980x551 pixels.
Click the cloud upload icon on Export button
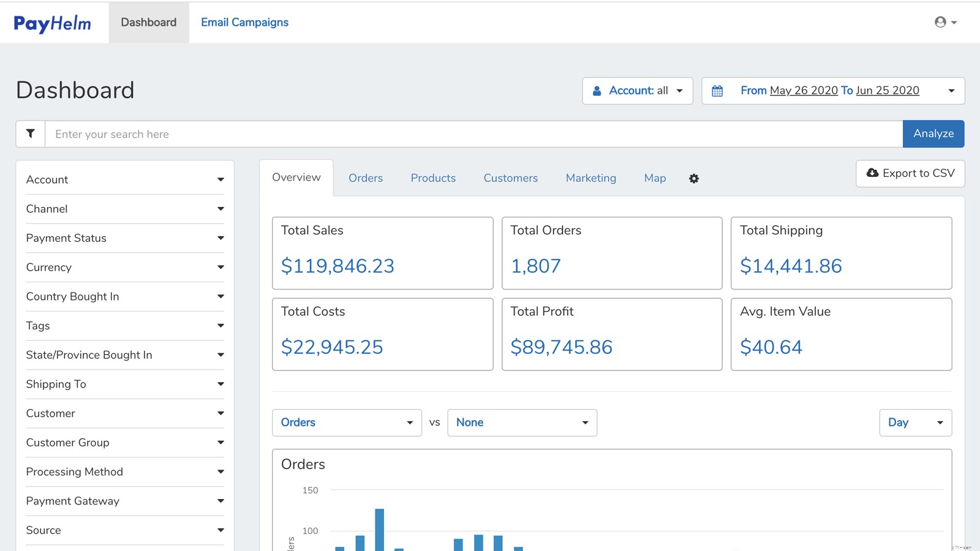[x=872, y=173]
